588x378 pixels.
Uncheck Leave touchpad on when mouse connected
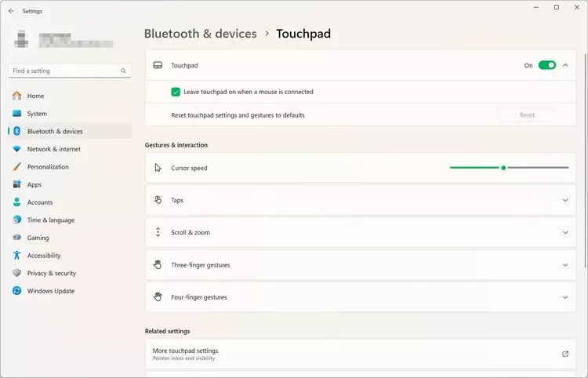click(176, 92)
